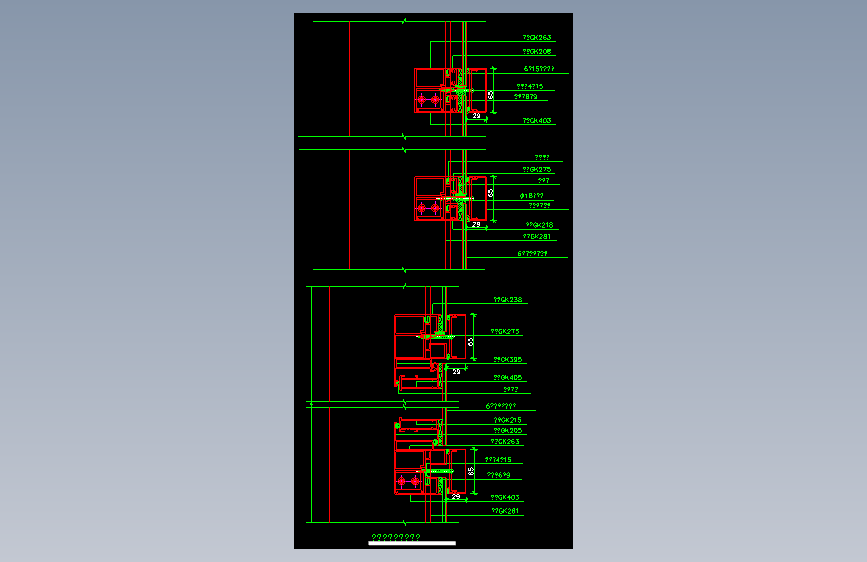Click the ??GK263 label in the topmost detail

coord(537,38)
